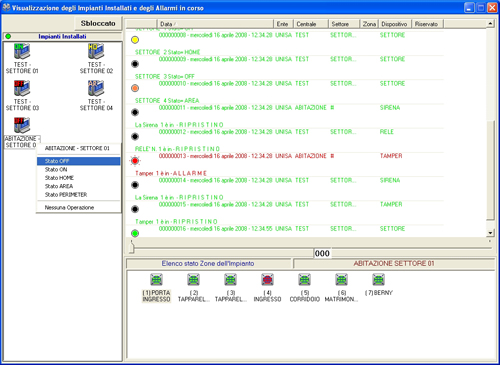Click black status dot of event 000000014
The image size is (500, 365).
135,185
